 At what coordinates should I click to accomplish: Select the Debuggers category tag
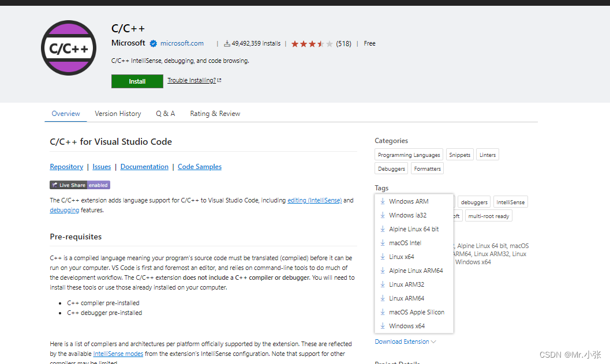click(x=391, y=169)
